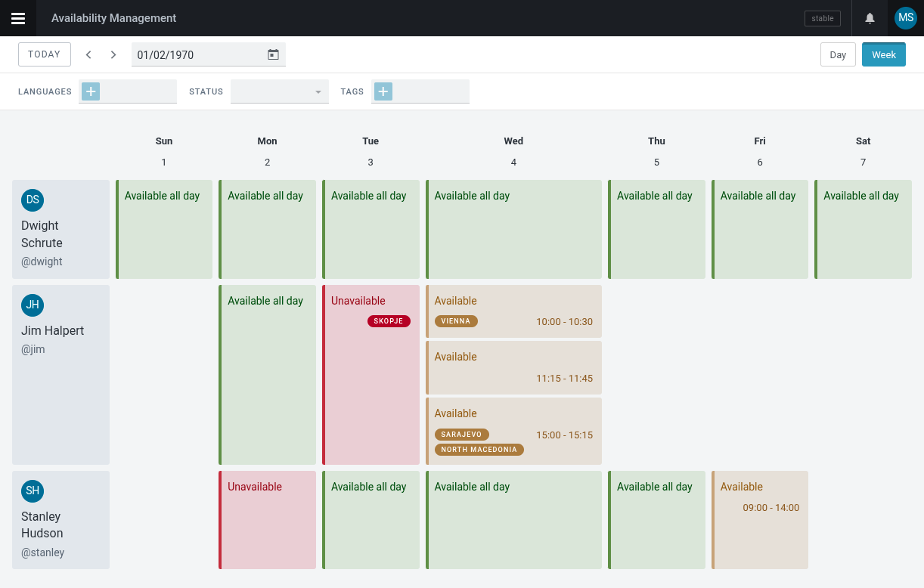Switch to Week view
This screenshot has width=924, height=588.
pos(884,54)
